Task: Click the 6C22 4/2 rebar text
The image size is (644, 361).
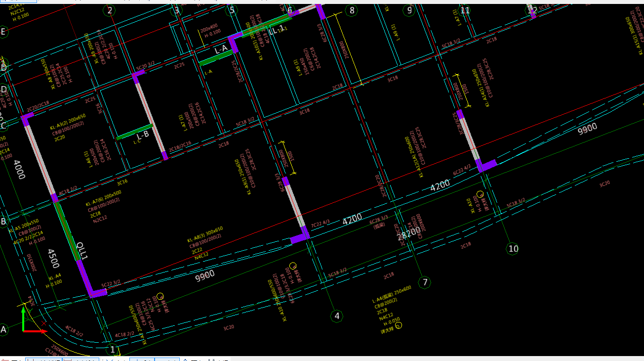Action: pyautogui.click(x=463, y=171)
